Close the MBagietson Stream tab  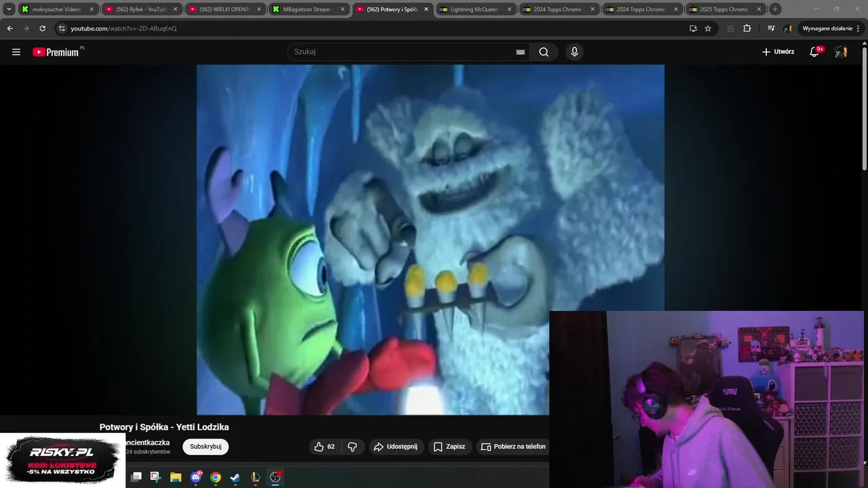pos(342,9)
